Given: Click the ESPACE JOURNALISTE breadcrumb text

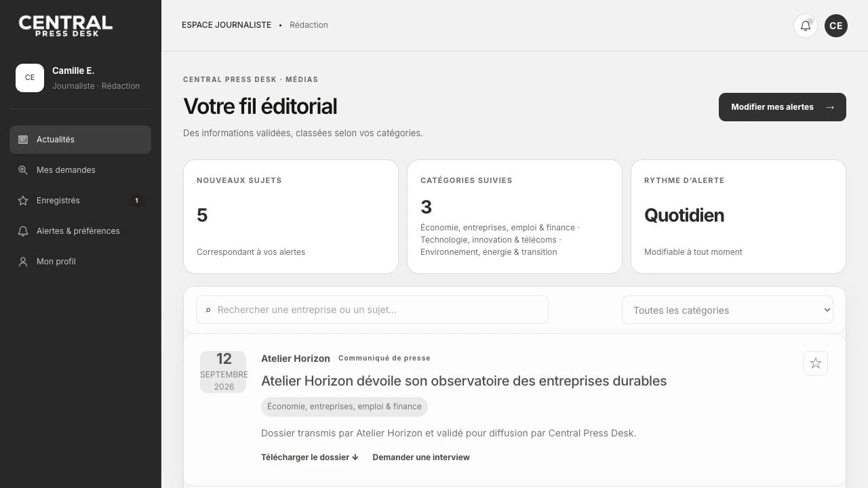Looking at the screenshot, I should click(226, 25).
